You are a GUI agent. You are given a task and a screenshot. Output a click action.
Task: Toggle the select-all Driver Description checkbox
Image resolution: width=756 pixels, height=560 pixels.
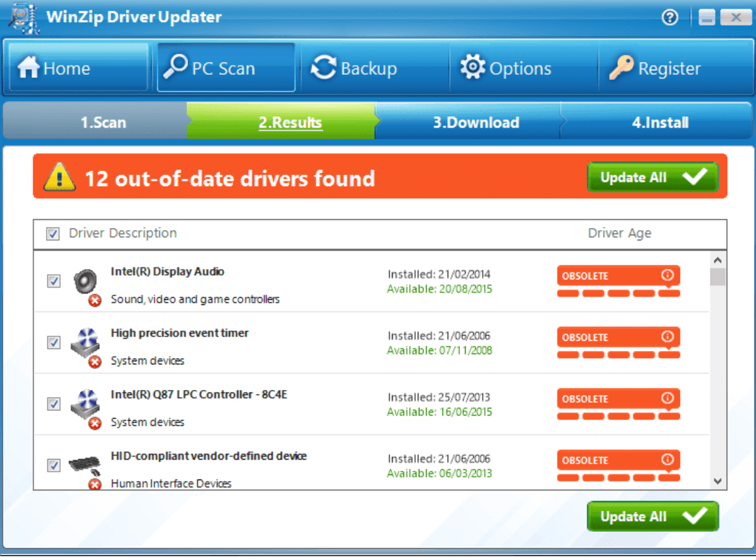coord(53,234)
